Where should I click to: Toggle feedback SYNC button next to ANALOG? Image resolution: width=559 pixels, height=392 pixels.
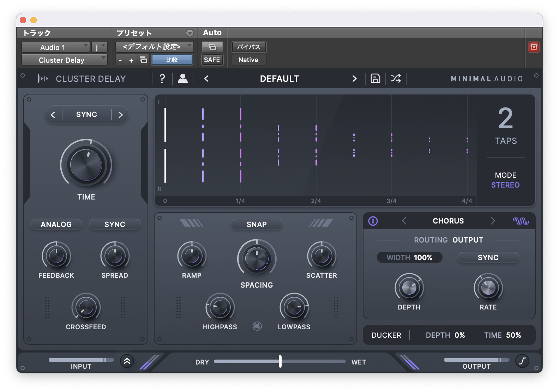point(115,225)
